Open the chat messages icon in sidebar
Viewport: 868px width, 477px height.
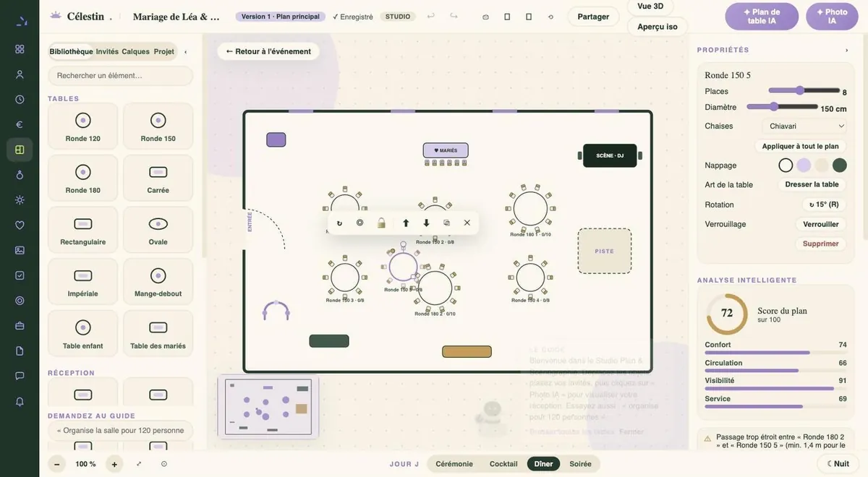(x=20, y=376)
